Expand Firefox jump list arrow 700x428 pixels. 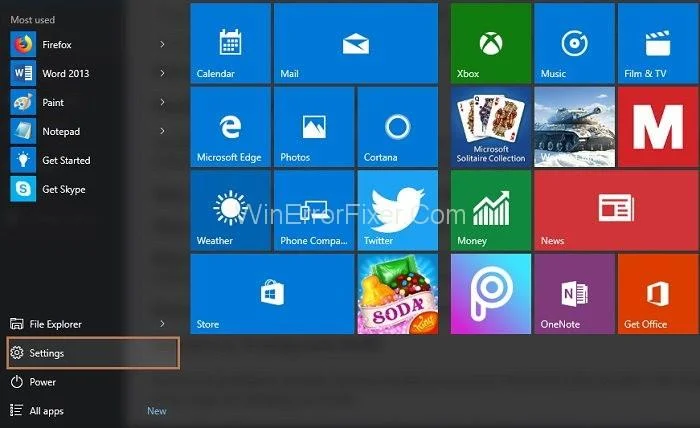(x=162, y=44)
